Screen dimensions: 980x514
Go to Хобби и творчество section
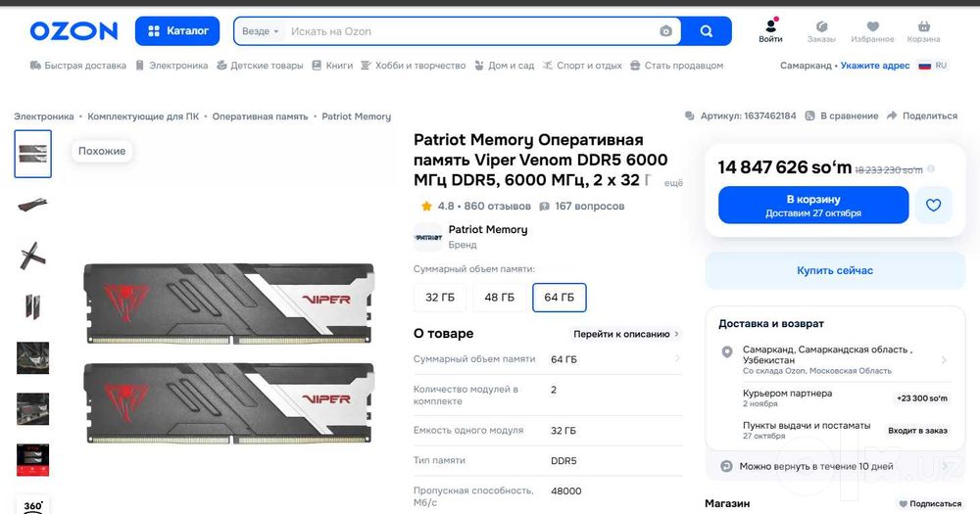point(414,66)
